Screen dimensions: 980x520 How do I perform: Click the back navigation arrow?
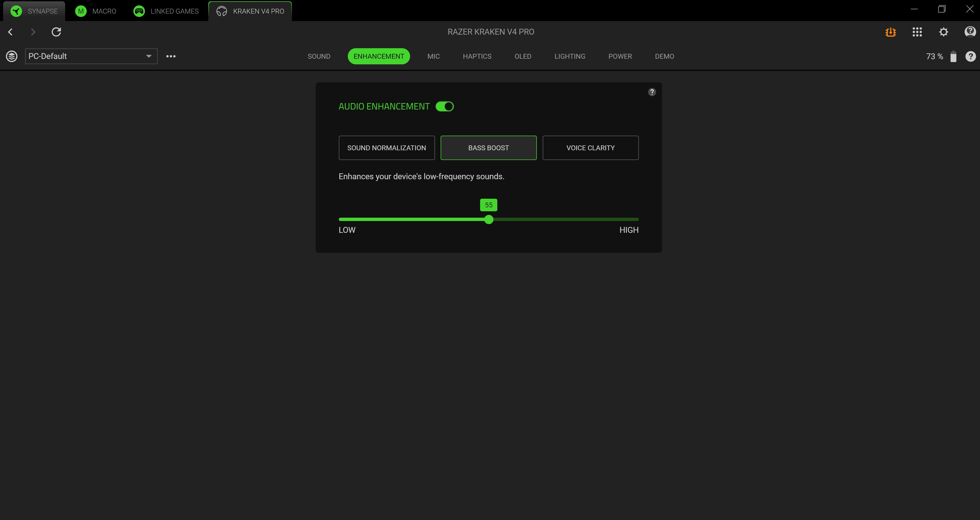(x=11, y=32)
